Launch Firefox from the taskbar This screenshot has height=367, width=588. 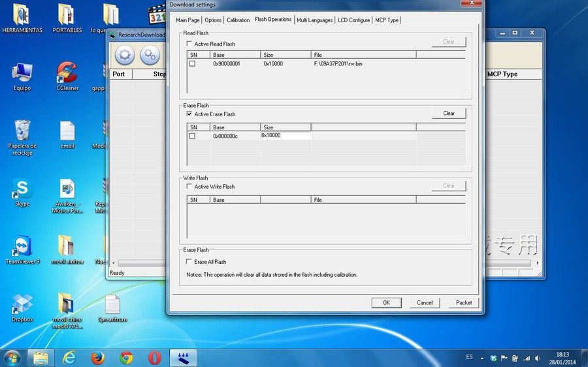click(97, 358)
